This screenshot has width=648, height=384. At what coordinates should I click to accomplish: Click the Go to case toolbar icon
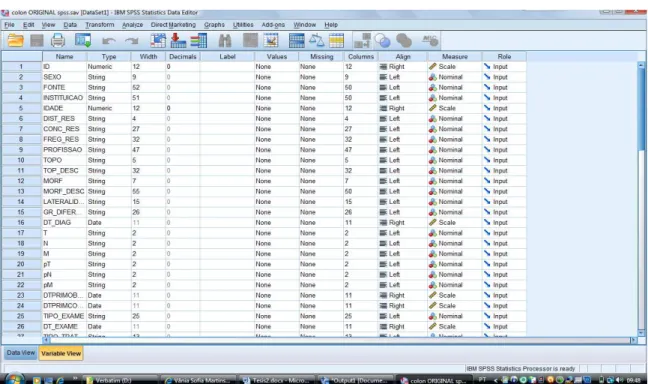158,41
